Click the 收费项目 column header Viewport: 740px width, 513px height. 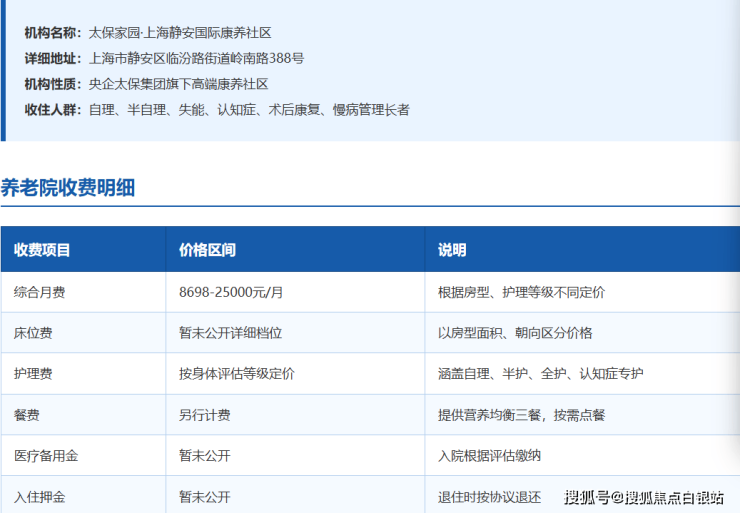(42, 250)
